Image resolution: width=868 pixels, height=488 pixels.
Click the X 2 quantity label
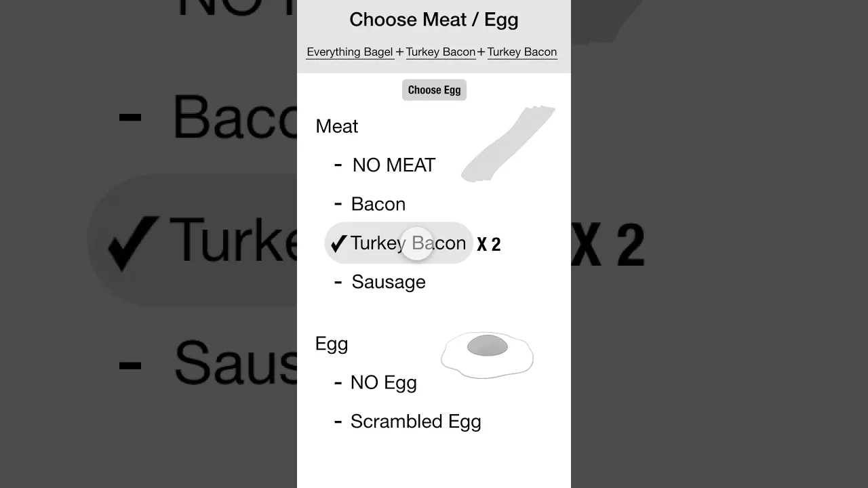click(x=489, y=245)
